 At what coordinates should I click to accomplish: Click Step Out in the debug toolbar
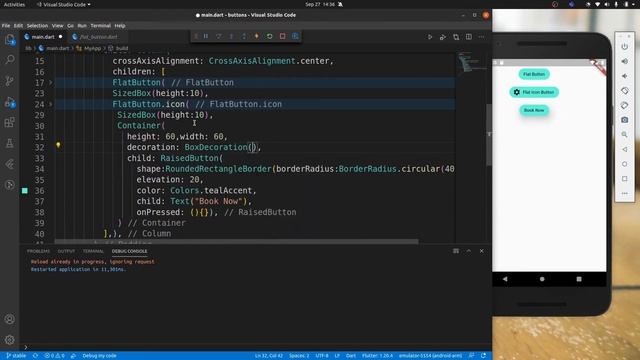[244, 36]
